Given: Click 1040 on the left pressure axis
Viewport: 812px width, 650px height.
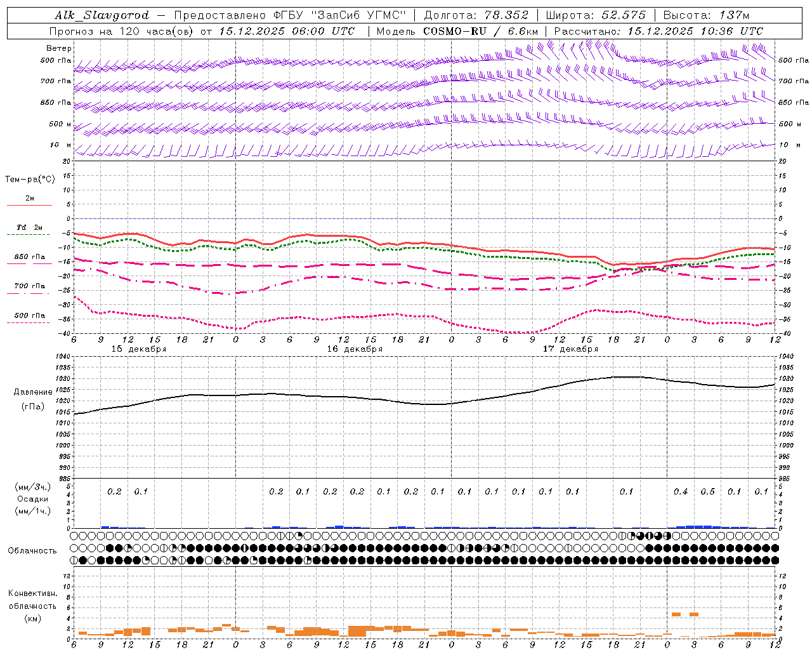Looking at the screenshot, I should click(x=62, y=357).
